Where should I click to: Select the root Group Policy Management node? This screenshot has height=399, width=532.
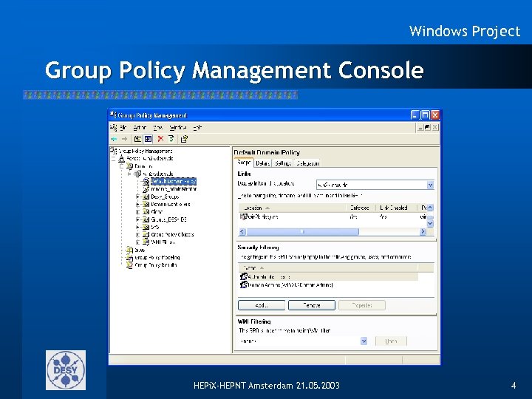click(146, 151)
